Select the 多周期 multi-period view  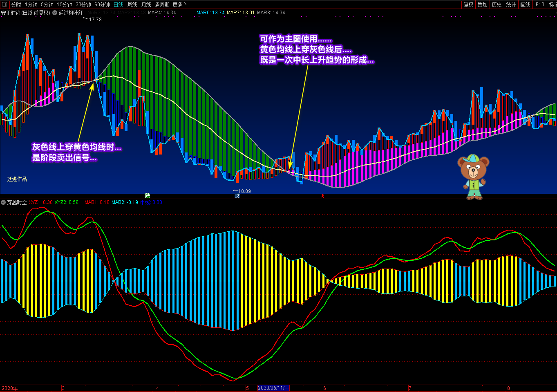tap(162, 4)
